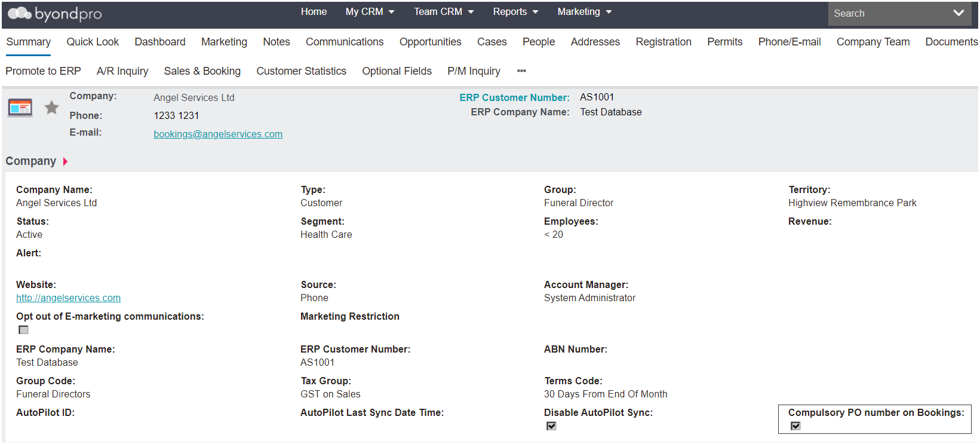Click AS1001 in the header area
Image resolution: width=980 pixels, height=444 pixels.
point(597,97)
